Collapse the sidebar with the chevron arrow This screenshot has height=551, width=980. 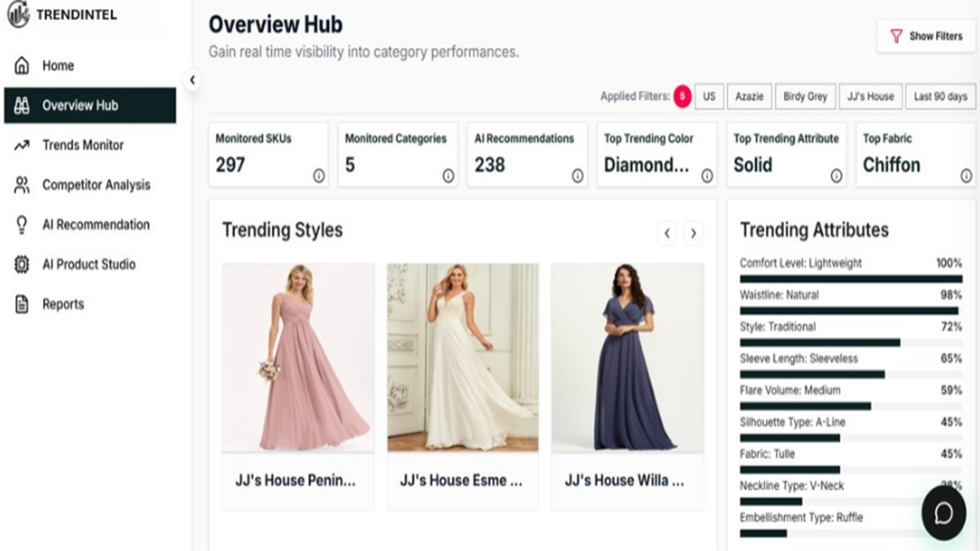click(192, 80)
